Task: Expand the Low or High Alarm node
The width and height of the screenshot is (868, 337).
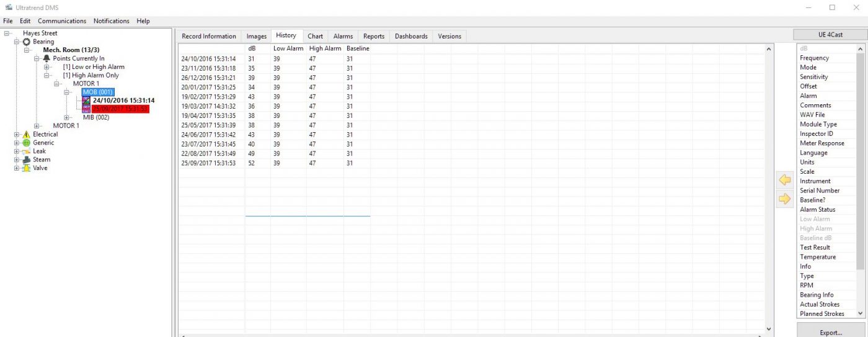Action: click(47, 67)
